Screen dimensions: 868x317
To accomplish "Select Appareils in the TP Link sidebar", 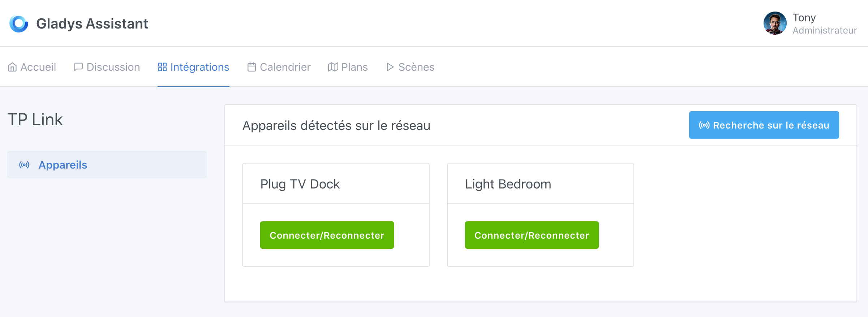I will click(63, 165).
